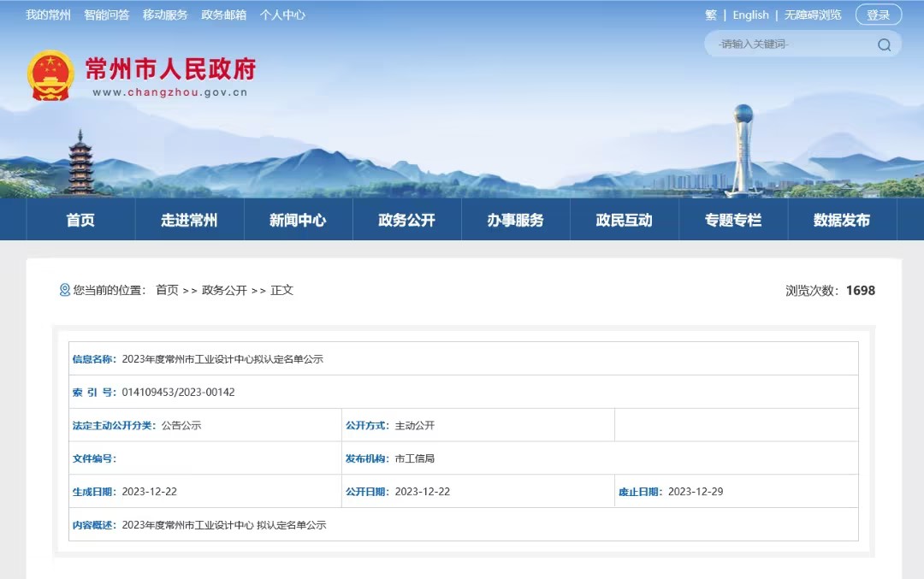
Task: Click the 常州市人民政府 site title
Action: pos(170,68)
